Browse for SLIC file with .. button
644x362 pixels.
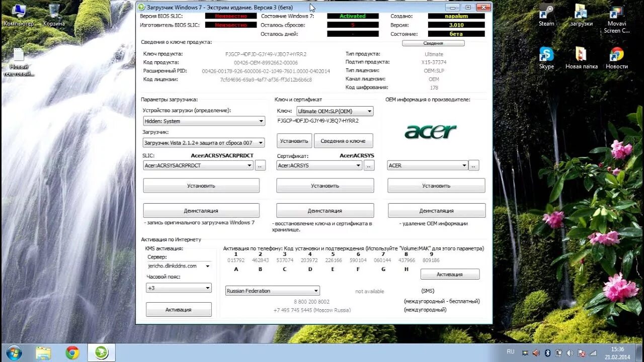tap(260, 165)
